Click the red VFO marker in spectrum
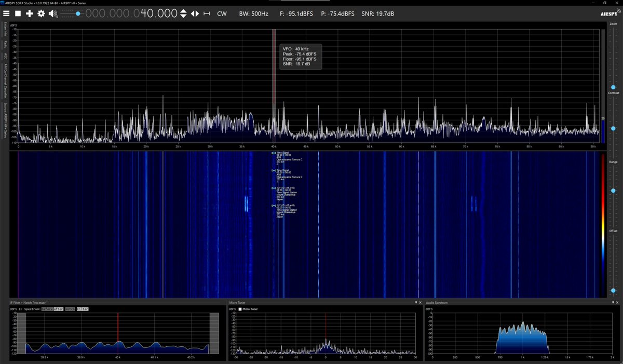This screenshot has height=364, width=623. click(274, 86)
